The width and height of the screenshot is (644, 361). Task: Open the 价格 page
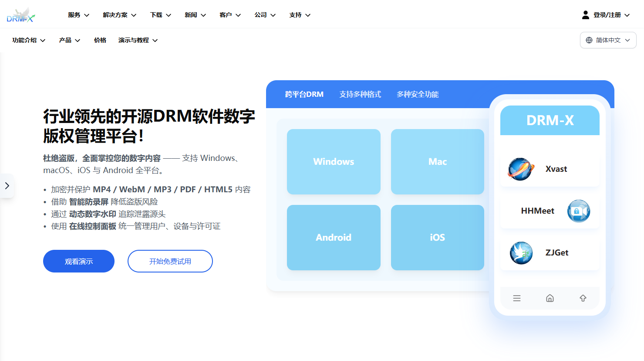100,40
